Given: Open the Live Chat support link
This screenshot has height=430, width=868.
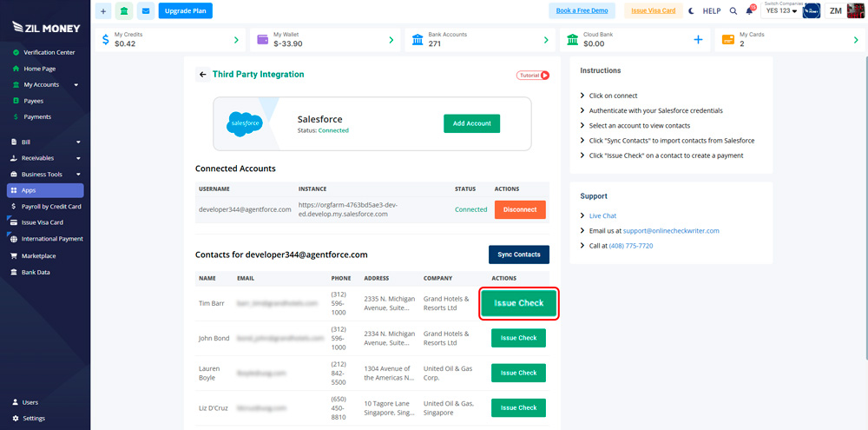Looking at the screenshot, I should point(602,215).
